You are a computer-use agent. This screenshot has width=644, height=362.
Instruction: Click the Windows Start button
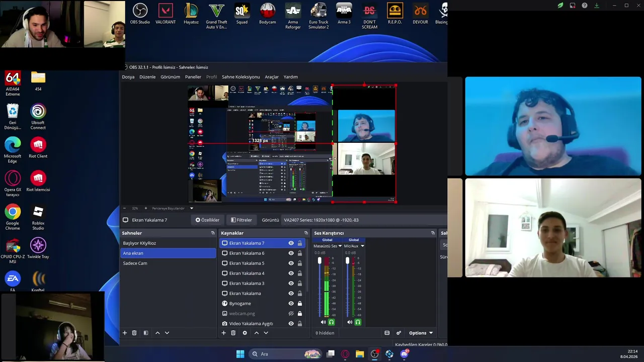pos(240,354)
